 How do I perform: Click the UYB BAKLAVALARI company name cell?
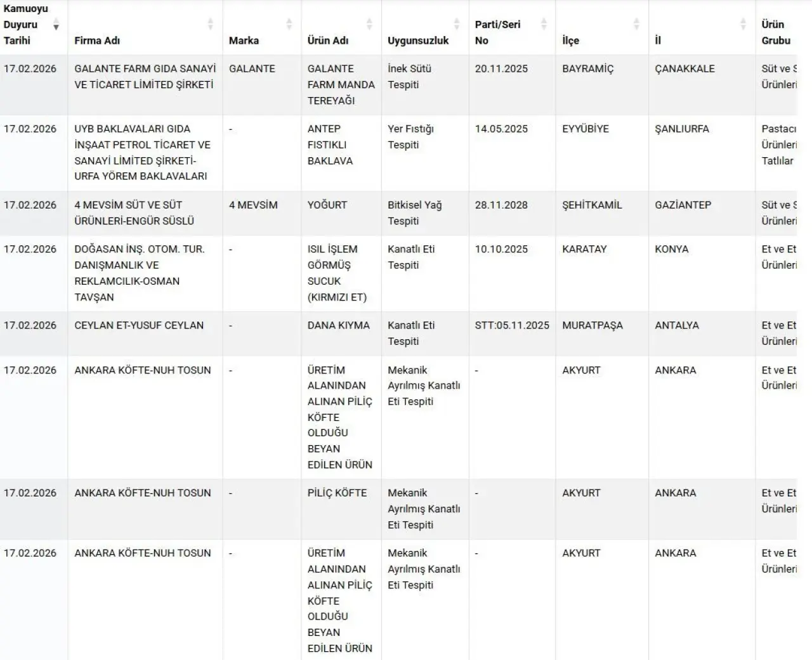click(142, 152)
